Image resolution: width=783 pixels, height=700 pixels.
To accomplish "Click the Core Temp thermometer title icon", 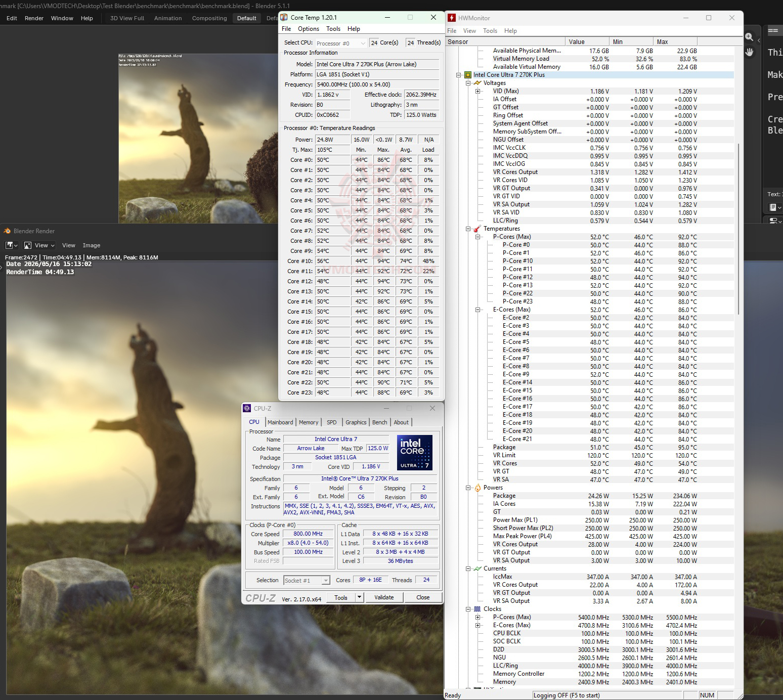I will coord(284,17).
